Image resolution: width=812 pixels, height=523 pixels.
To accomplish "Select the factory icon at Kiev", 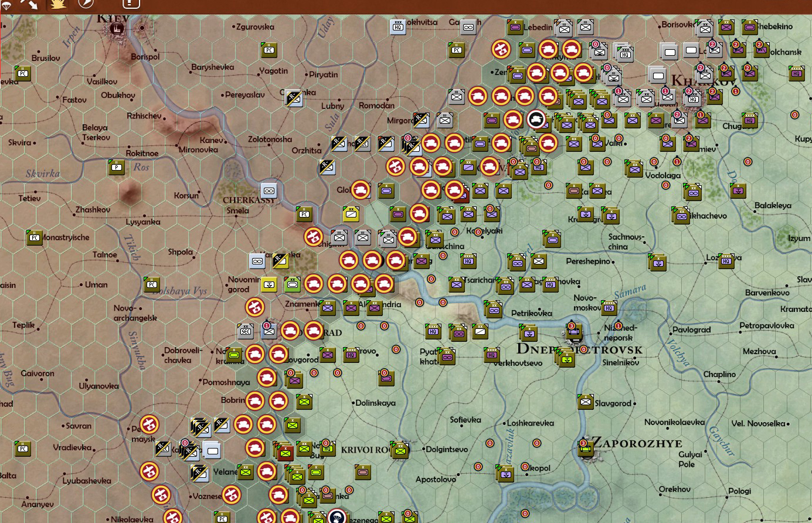I will coord(118,27).
